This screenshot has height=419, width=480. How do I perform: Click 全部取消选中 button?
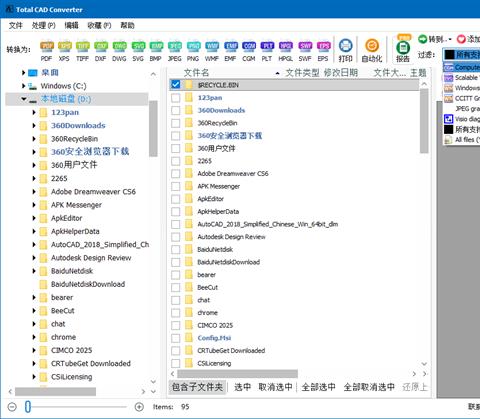coord(369,387)
